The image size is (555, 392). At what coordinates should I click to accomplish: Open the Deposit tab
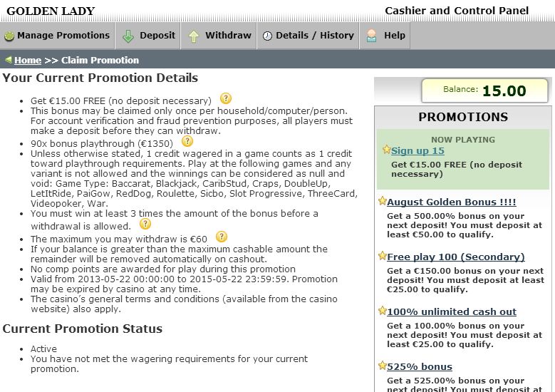(x=148, y=36)
